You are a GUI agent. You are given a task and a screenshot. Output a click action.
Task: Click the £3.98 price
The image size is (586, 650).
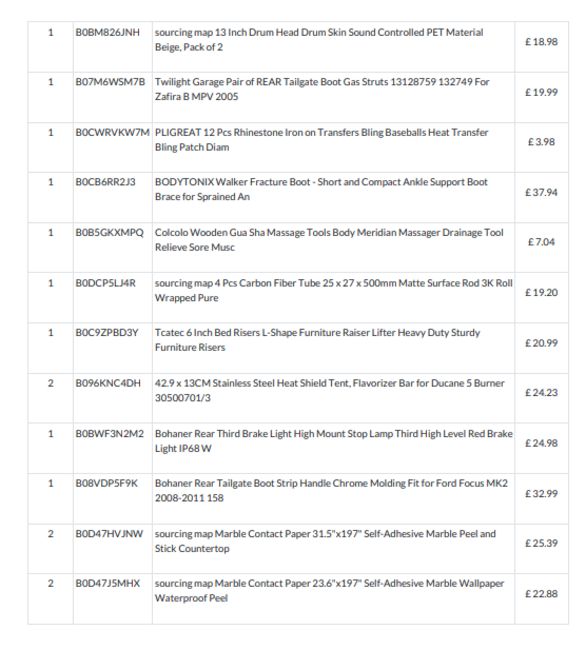[x=541, y=142]
